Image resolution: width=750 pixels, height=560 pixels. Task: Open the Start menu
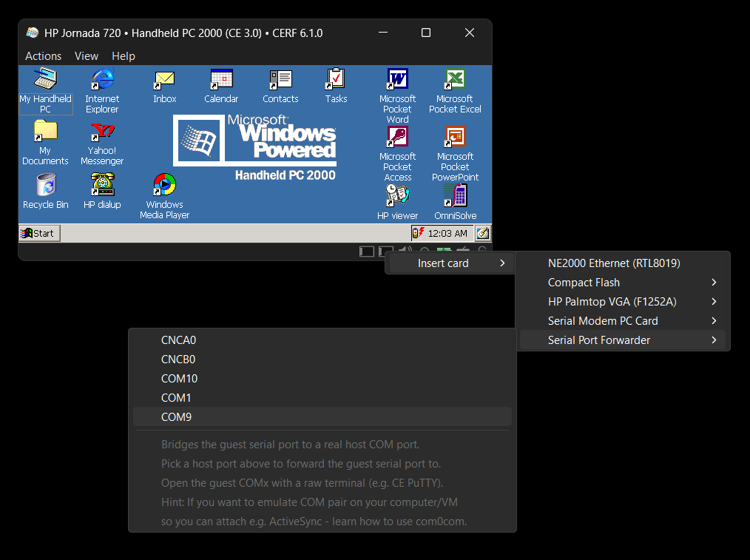click(x=40, y=233)
